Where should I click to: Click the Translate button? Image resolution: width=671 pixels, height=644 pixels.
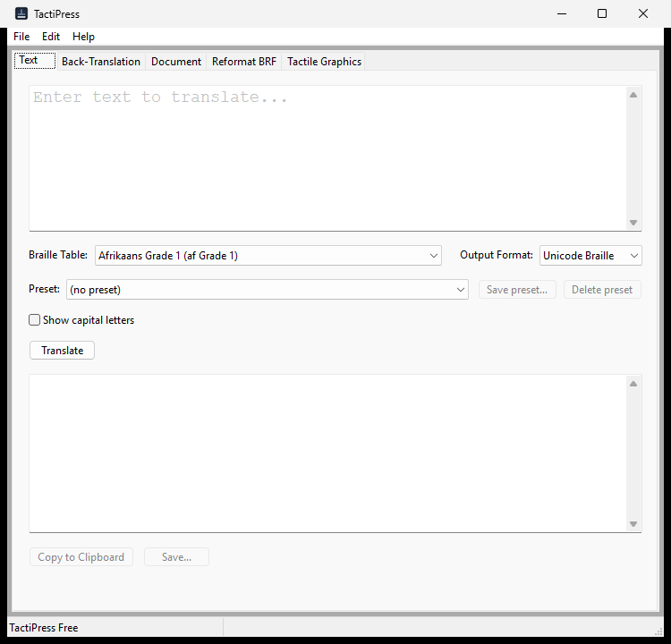[x=62, y=351]
